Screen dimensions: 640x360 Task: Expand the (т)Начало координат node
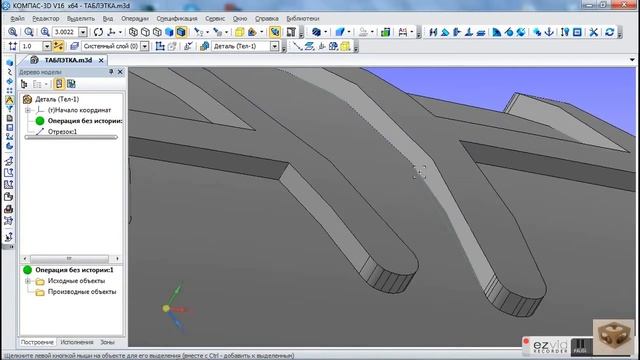pyautogui.click(x=28, y=110)
